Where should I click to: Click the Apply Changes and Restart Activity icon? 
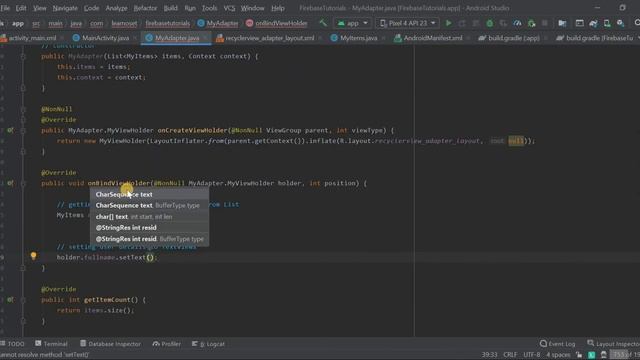tap(462, 23)
